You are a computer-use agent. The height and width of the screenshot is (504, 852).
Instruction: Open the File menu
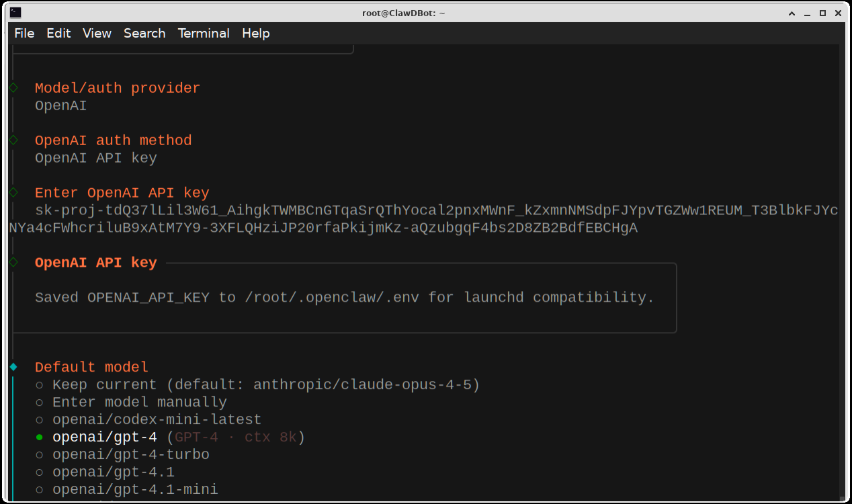[x=24, y=33]
